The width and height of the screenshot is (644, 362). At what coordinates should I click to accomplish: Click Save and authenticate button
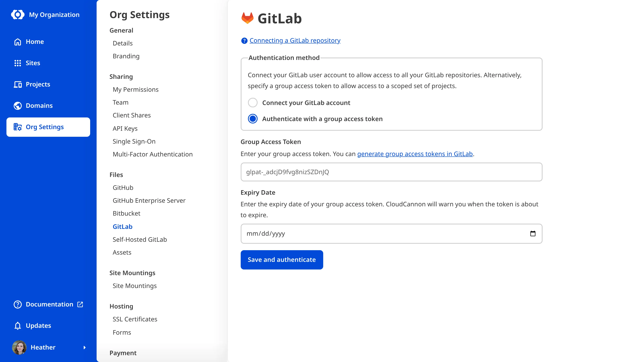click(x=282, y=260)
